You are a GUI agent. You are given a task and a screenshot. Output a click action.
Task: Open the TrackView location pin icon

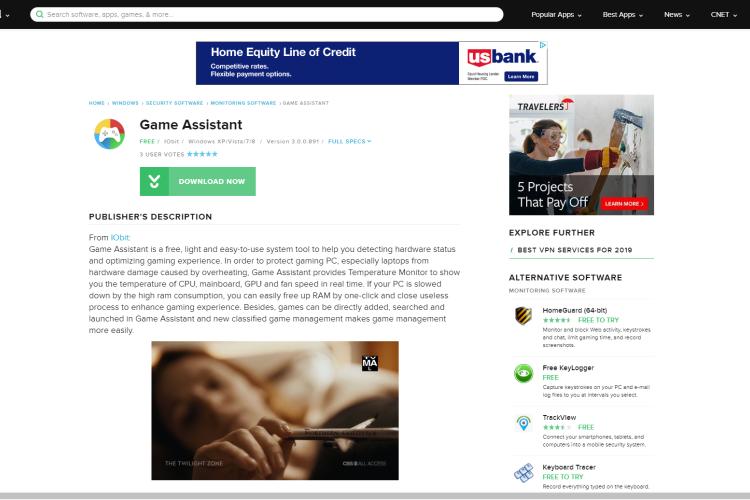coord(523,423)
